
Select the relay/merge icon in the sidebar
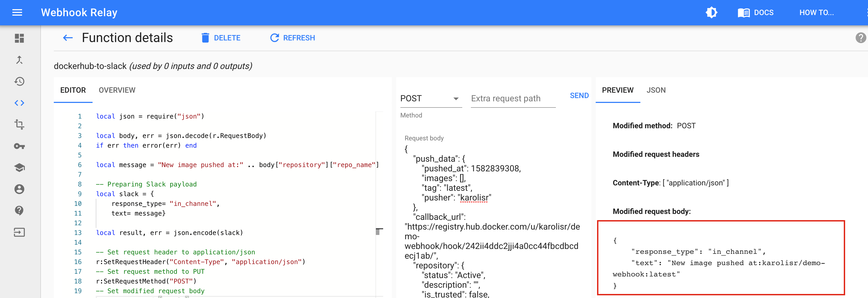19,60
